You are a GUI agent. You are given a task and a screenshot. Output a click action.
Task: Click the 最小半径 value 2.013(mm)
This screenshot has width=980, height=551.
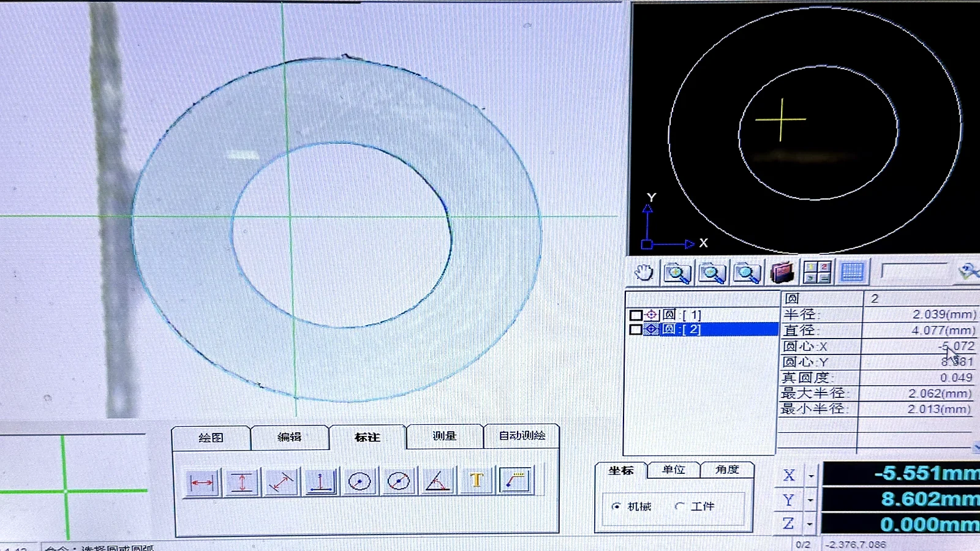939,408
